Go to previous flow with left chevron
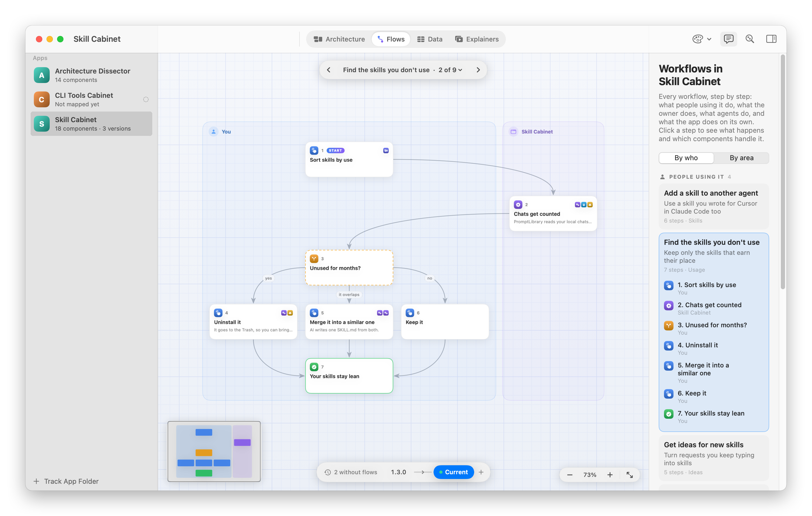 pos(329,70)
